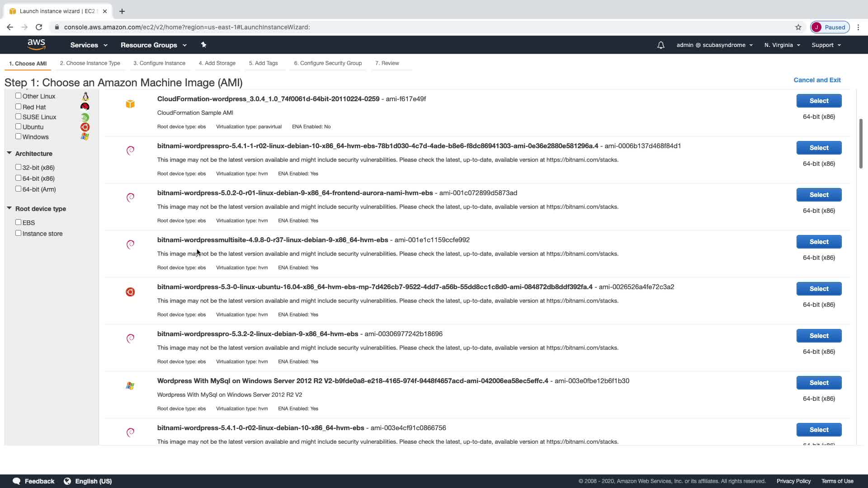Image resolution: width=868 pixels, height=488 pixels.
Task: Tick the Instance store checkbox
Action: coord(19,233)
